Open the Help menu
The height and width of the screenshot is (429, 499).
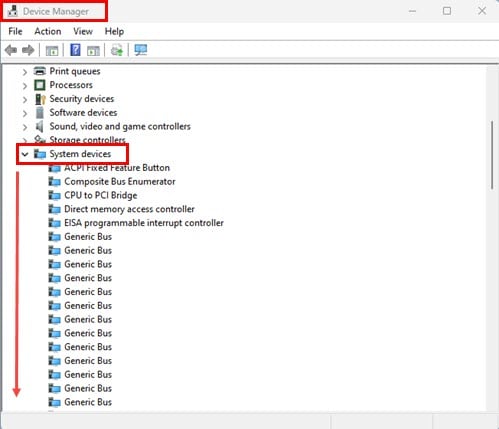(114, 31)
